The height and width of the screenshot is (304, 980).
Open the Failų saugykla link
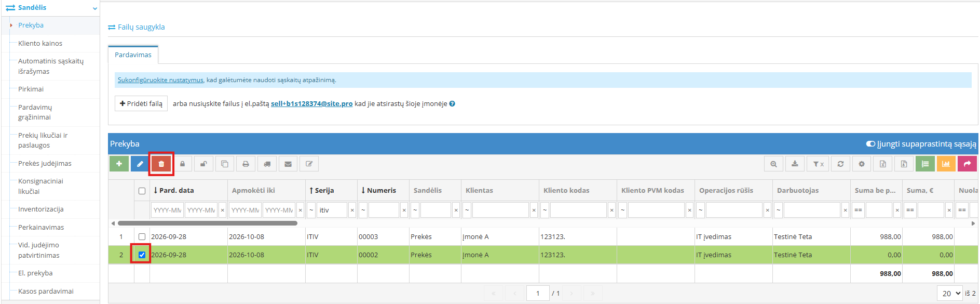pyautogui.click(x=141, y=27)
